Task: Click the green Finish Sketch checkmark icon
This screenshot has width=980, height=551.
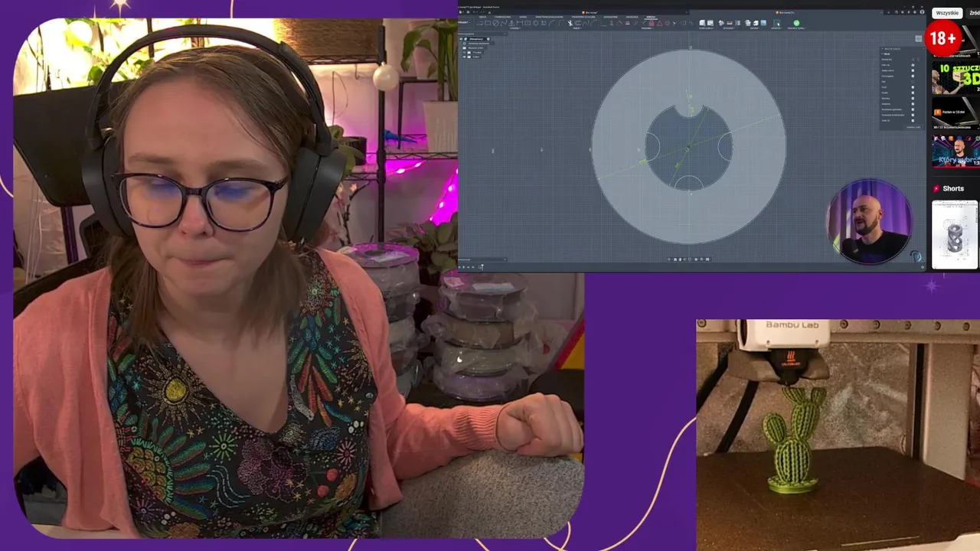Action: tap(796, 23)
